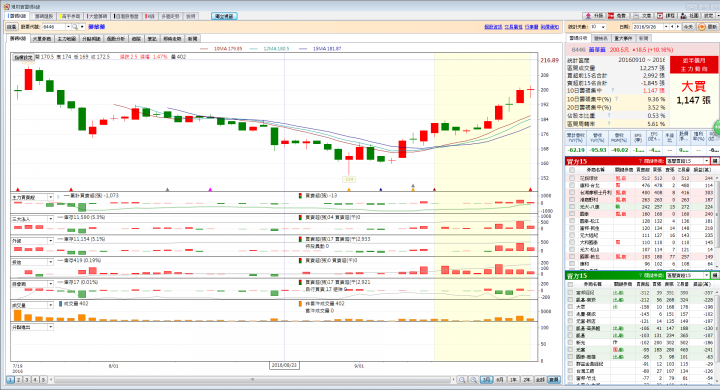Tick checkbox for buy row with 512

pyautogui.click(x=572, y=178)
